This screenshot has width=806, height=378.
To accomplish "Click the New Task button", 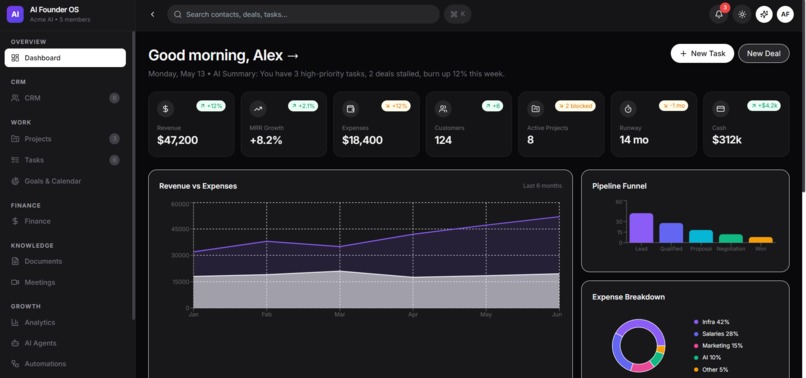I will (702, 53).
